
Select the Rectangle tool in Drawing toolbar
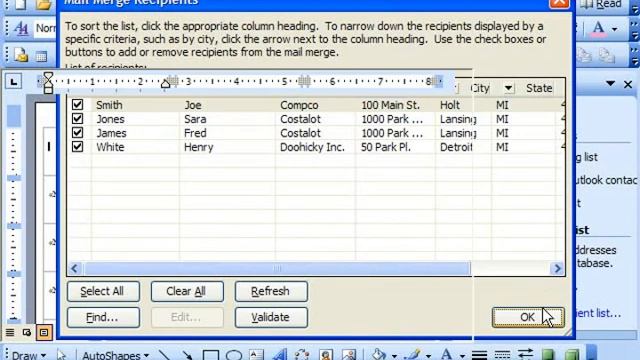pos(211,355)
